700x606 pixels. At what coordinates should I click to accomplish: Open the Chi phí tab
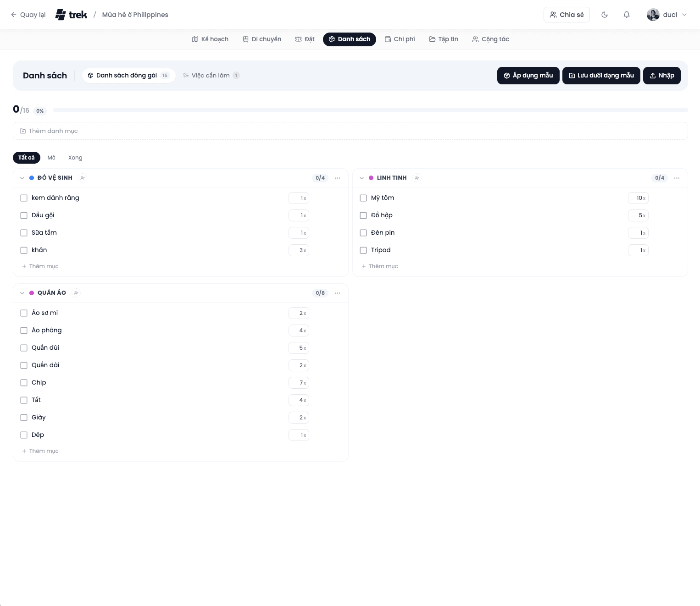point(400,39)
